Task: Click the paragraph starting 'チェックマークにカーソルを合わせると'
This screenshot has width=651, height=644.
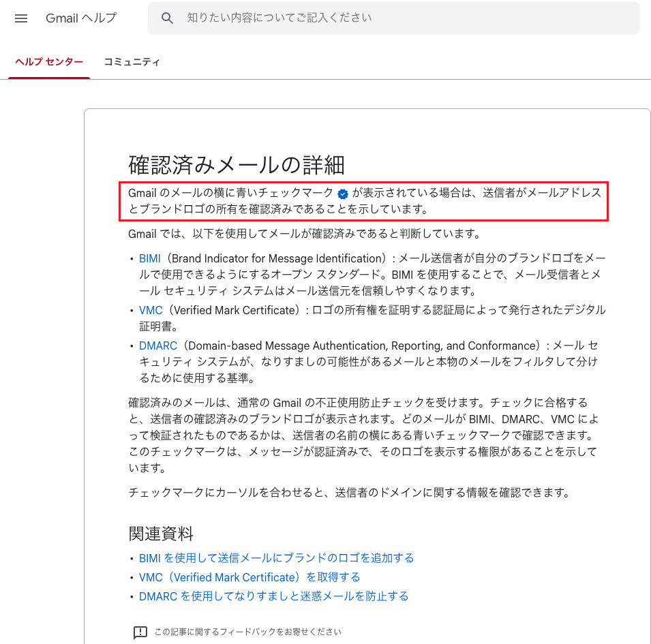Action: point(348,492)
